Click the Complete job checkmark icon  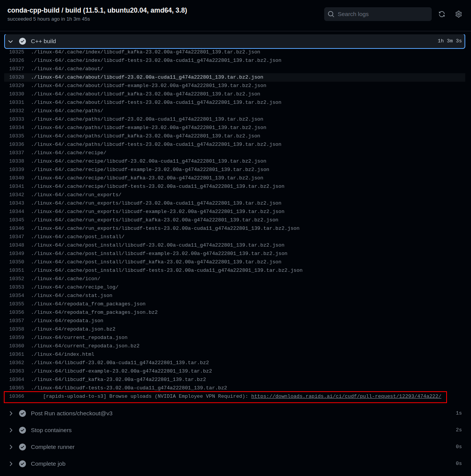[23, 464]
